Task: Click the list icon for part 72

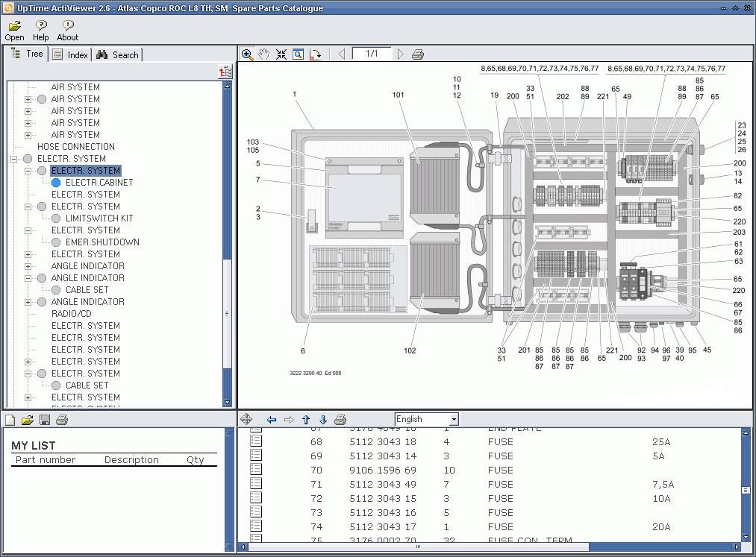Action: pos(256,497)
